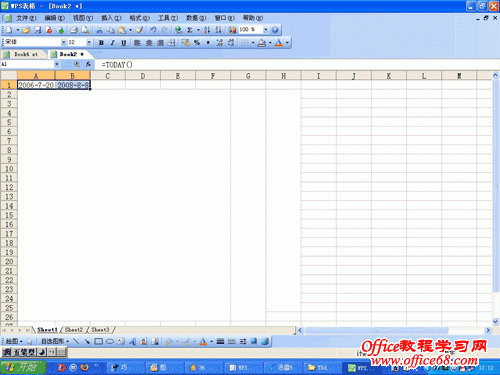Click the vertical scrollbar down arrow
This screenshot has height=375, width=500.
(x=495, y=322)
